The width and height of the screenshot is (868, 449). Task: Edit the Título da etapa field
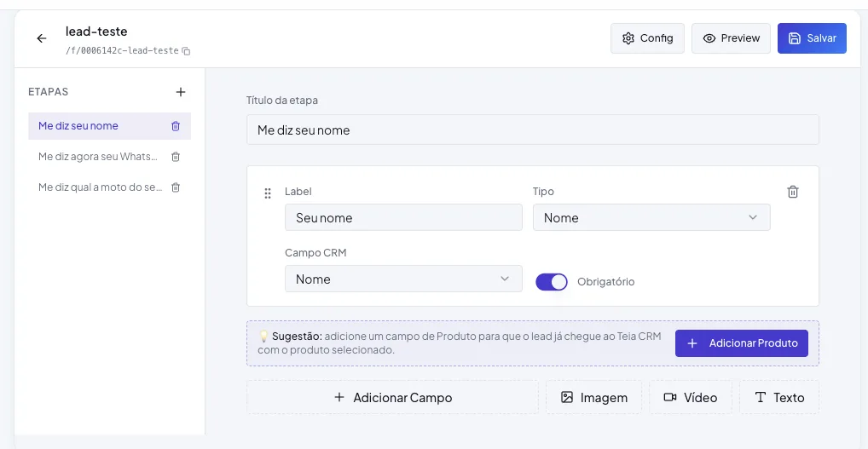533,130
